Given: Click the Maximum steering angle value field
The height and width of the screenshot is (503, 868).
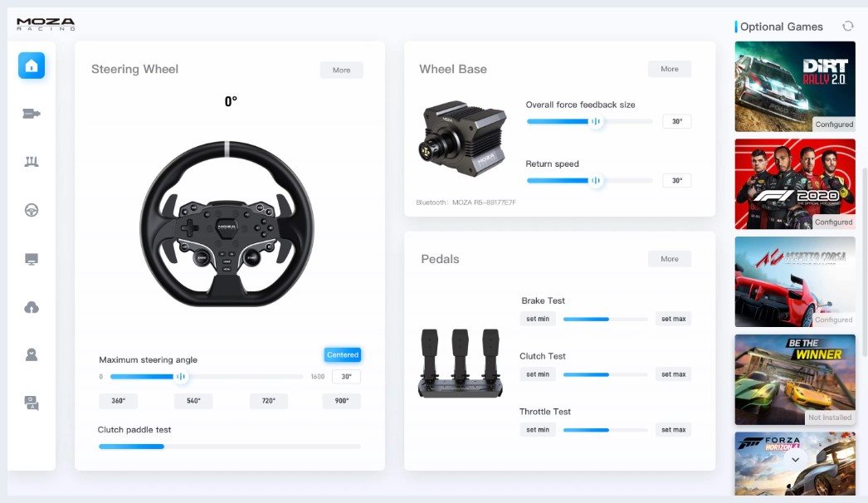Looking at the screenshot, I should pyautogui.click(x=346, y=377).
